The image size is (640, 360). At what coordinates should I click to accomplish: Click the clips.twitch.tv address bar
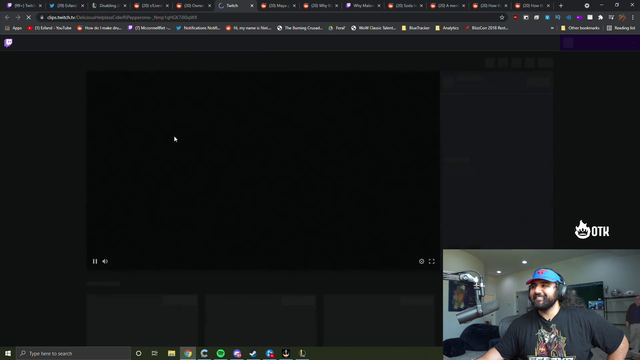269,18
